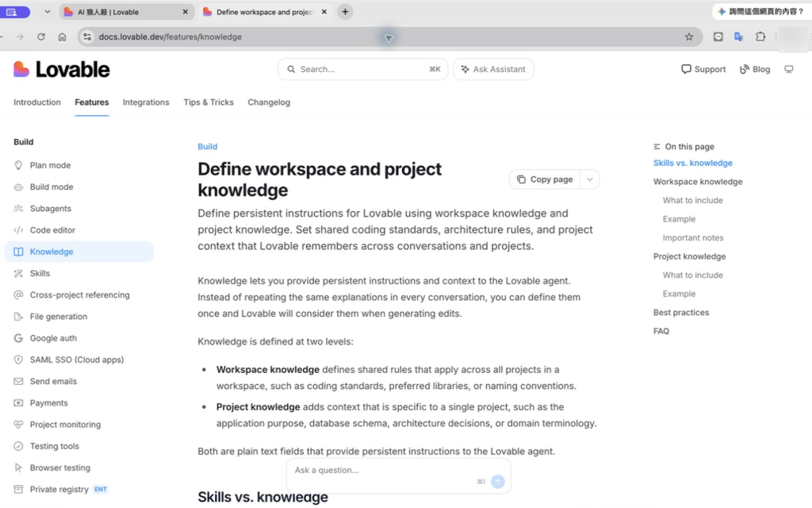Click the Subagents people icon

pyautogui.click(x=19, y=209)
